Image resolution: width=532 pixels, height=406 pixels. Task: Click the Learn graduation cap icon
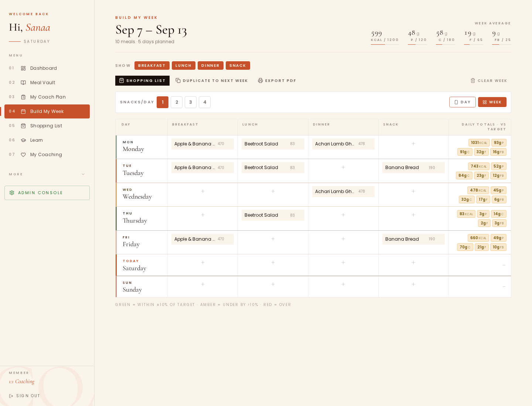coord(23,140)
